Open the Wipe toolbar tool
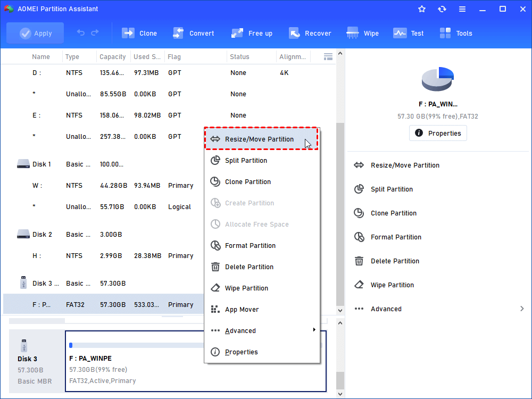Viewport: 532px width, 399px height. click(362, 33)
